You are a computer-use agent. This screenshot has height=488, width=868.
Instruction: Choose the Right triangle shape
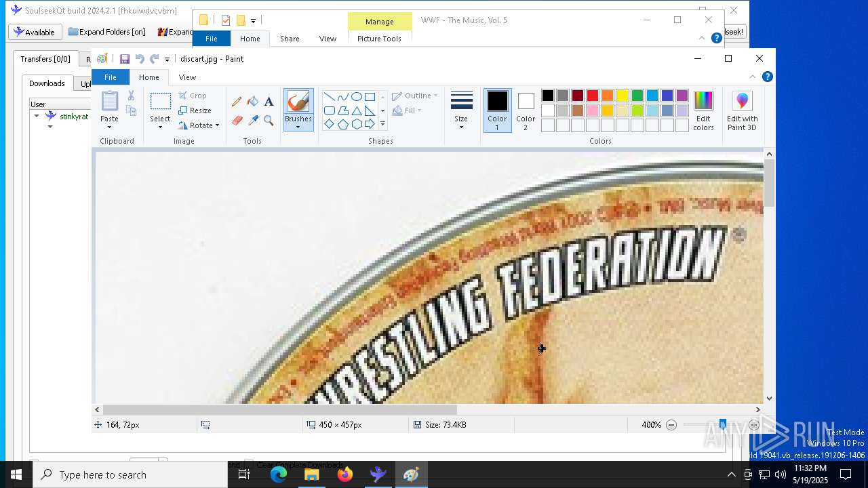tap(370, 110)
